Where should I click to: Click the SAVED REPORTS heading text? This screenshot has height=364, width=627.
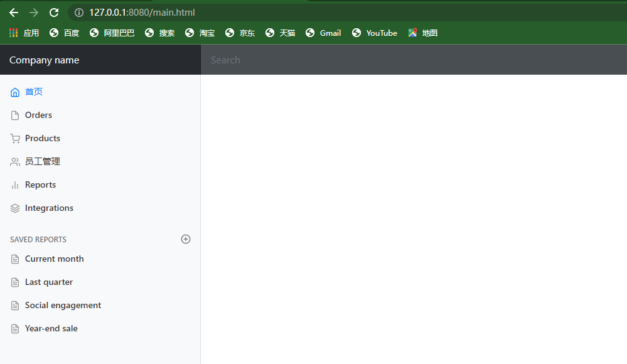coord(38,240)
